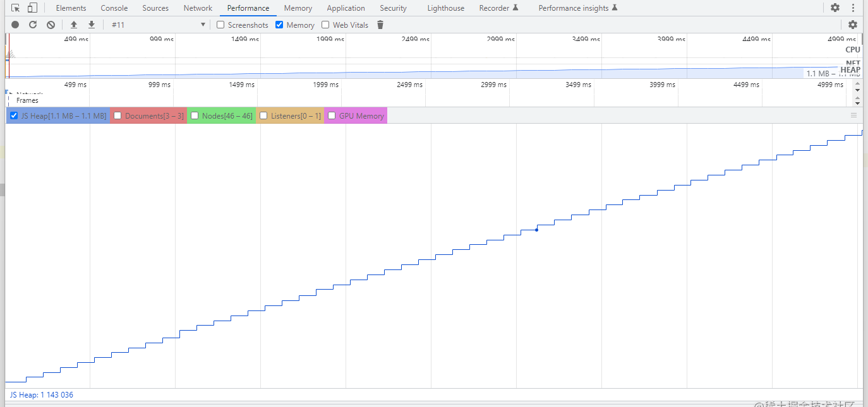Click the Record performance button

[x=15, y=25]
